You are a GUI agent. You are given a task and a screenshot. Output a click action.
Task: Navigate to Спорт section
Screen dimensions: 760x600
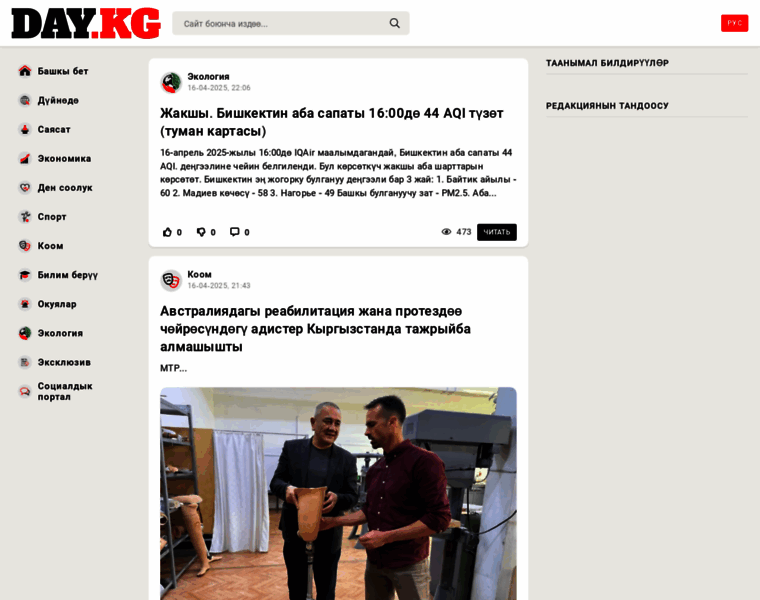point(52,217)
